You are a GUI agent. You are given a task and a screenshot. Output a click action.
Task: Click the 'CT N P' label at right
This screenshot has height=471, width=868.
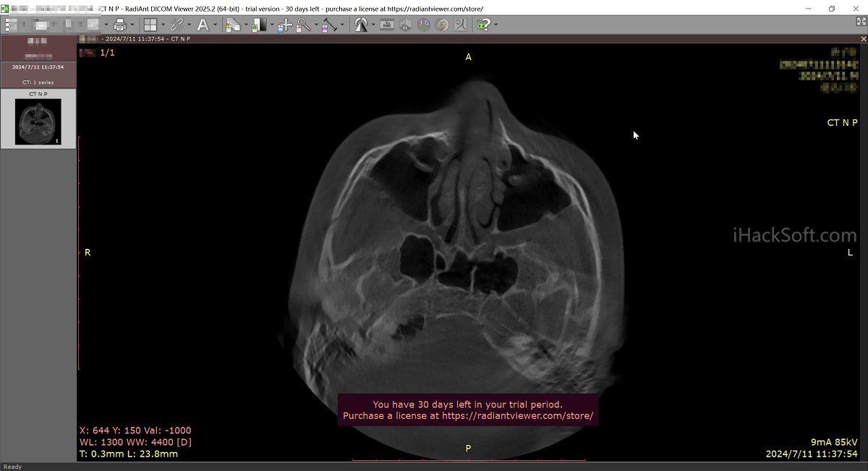[x=843, y=123]
